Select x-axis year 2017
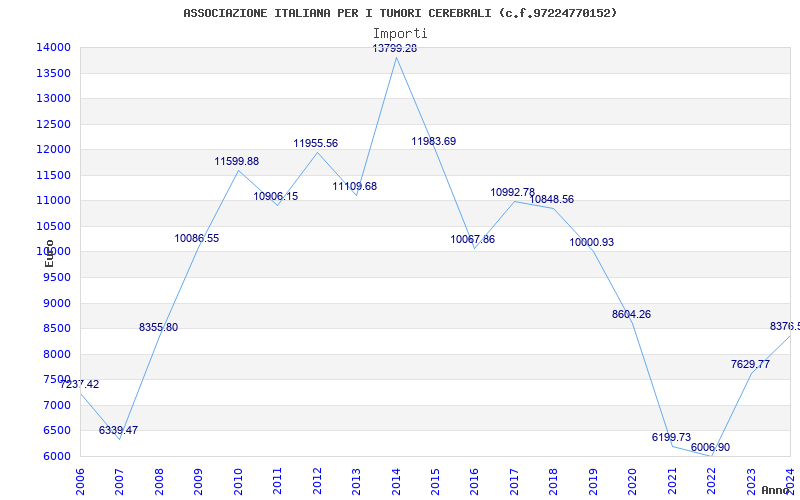 point(514,482)
